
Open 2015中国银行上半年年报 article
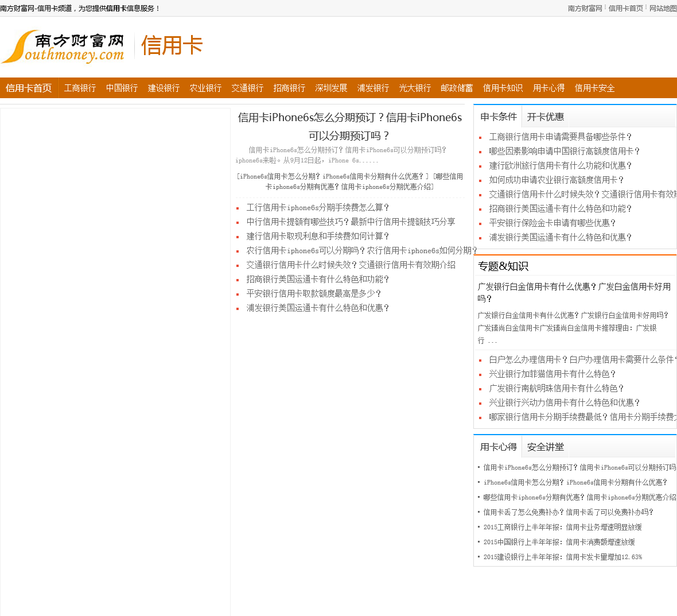point(559,542)
